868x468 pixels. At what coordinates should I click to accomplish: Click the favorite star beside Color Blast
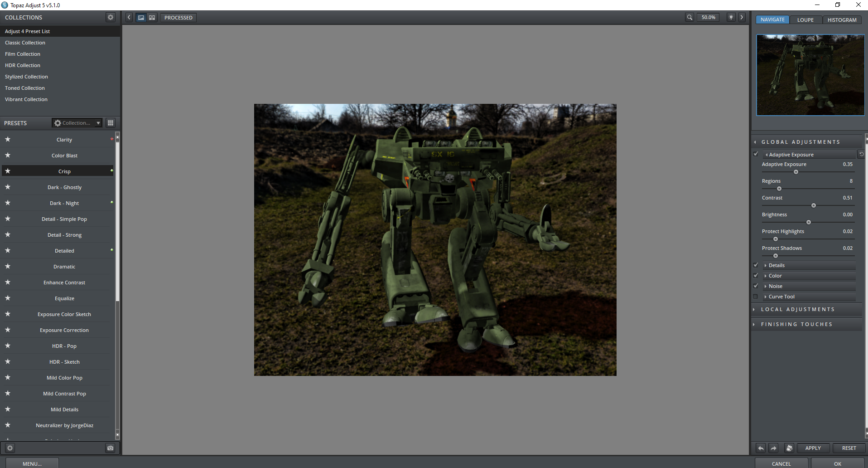pos(8,155)
